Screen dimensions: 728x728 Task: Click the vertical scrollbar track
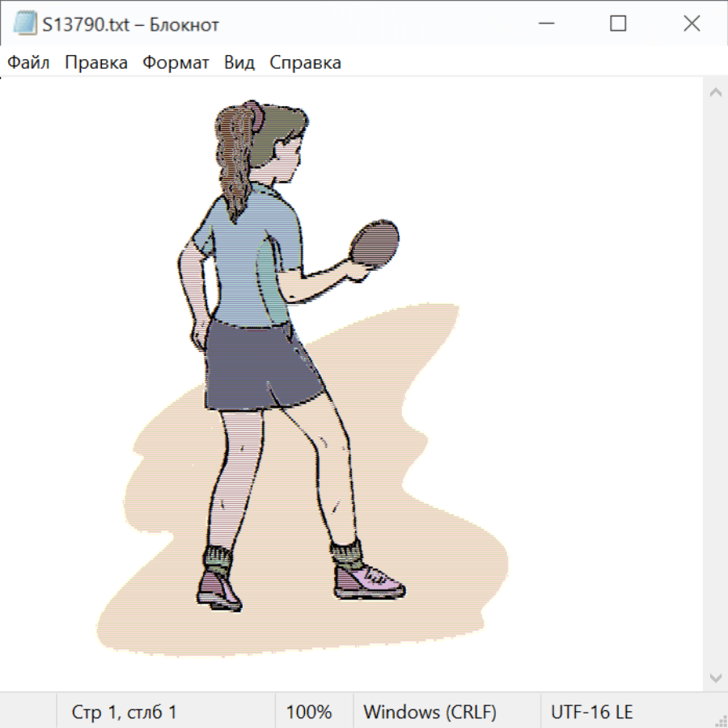715,384
